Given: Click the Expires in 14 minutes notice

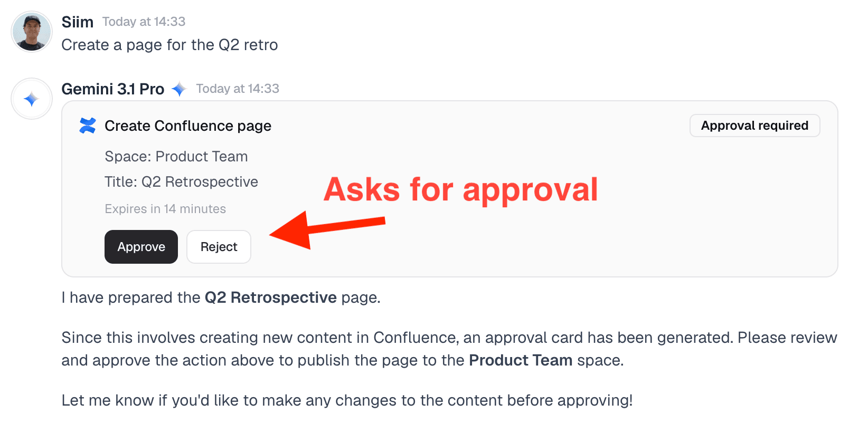Looking at the screenshot, I should click(165, 209).
